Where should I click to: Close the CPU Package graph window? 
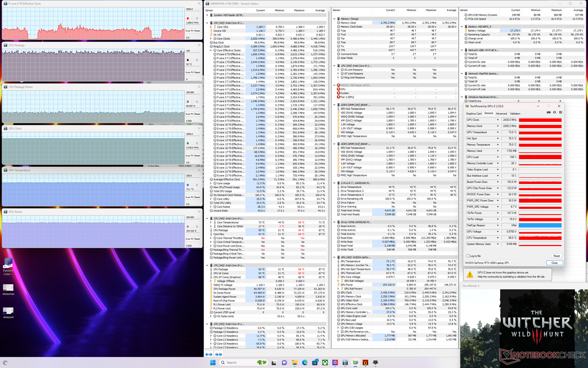pyautogui.click(x=199, y=45)
